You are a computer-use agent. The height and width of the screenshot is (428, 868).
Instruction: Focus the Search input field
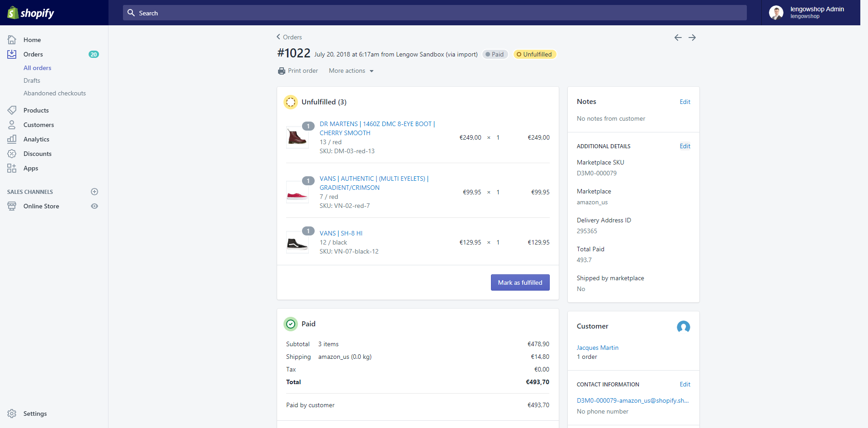point(434,13)
